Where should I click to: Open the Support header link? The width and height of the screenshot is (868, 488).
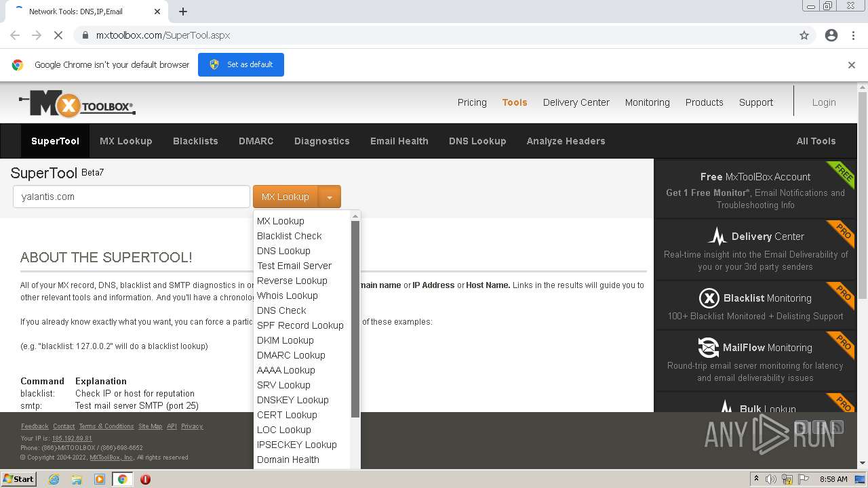click(756, 102)
